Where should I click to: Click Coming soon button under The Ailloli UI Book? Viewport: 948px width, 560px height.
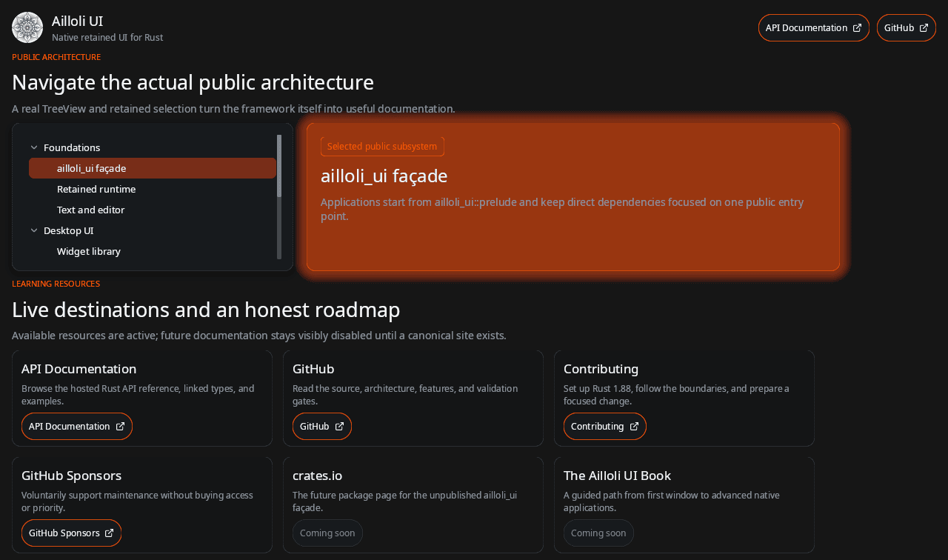coord(598,533)
